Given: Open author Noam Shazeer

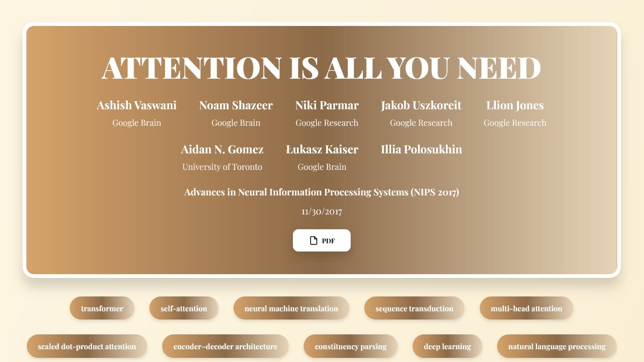Looking at the screenshot, I should pos(236,106).
